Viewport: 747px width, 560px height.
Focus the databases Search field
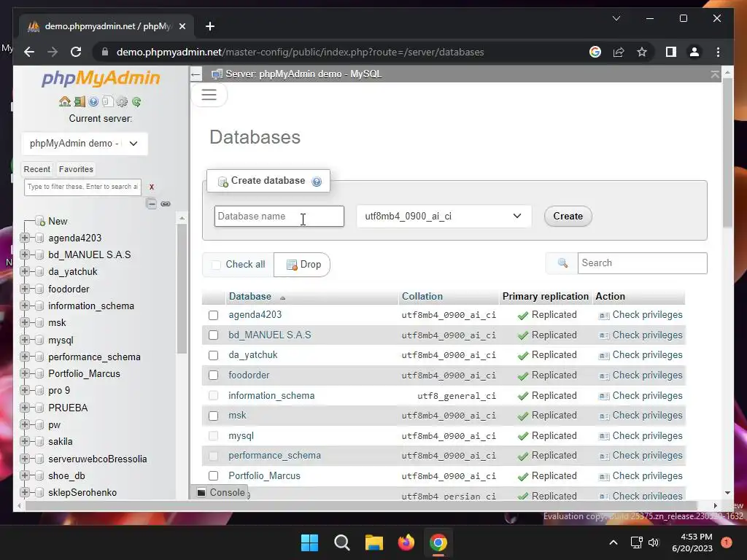642,262
